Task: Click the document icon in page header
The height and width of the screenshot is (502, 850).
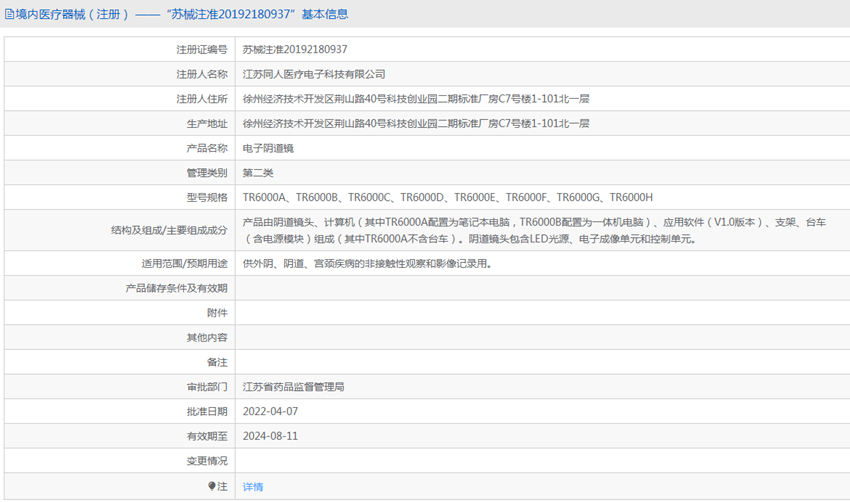Action: tap(9, 15)
